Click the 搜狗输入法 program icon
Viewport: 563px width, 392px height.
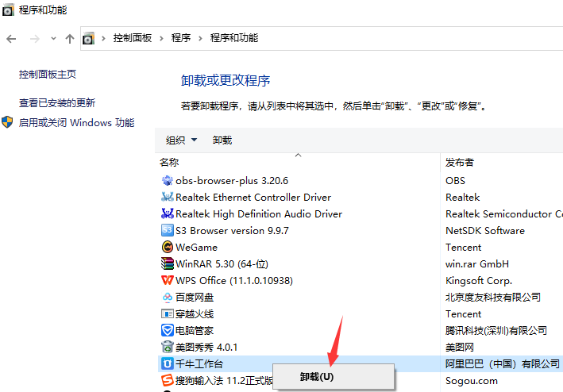(168, 380)
